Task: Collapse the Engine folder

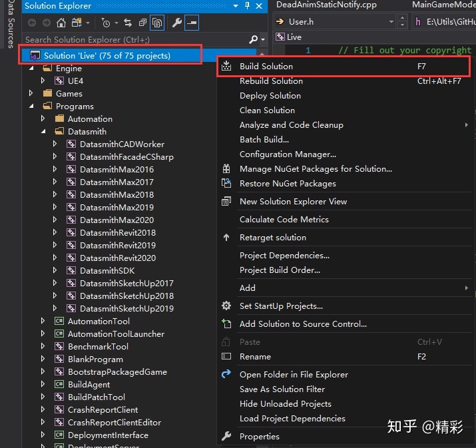Action: click(x=31, y=69)
